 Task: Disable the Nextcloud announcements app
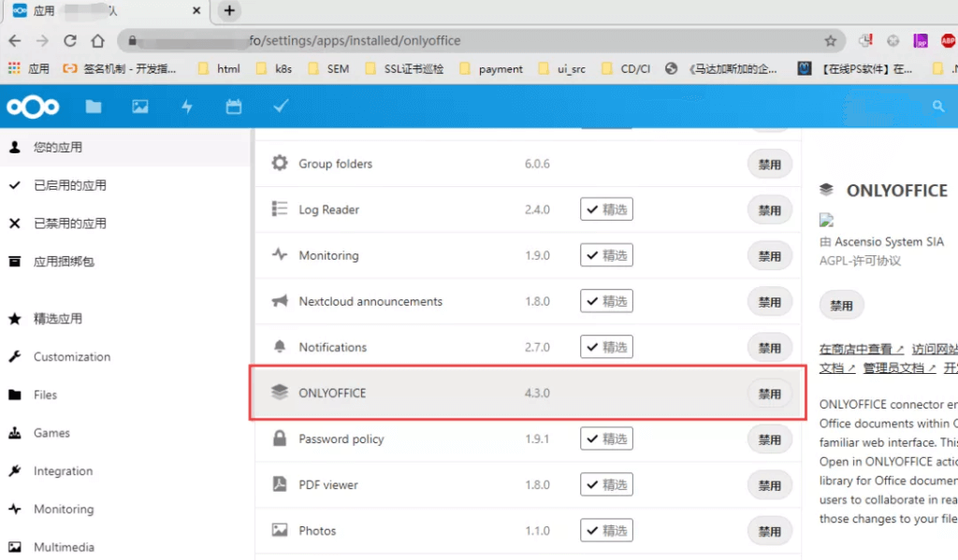(x=770, y=302)
